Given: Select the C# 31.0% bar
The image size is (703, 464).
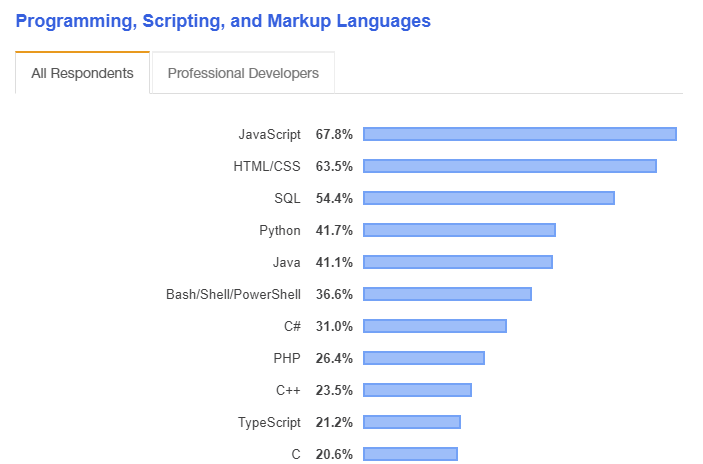Looking at the screenshot, I should tap(435, 326).
